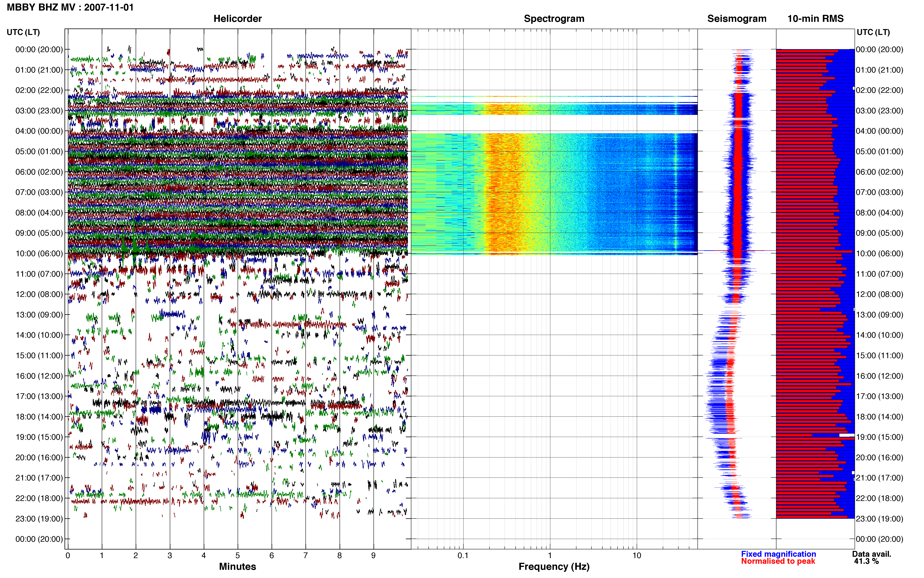Click left axis label 02:00 (22:00)
This screenshot has height=578, width=924.
pyautogui.click(x=39, y=90)
